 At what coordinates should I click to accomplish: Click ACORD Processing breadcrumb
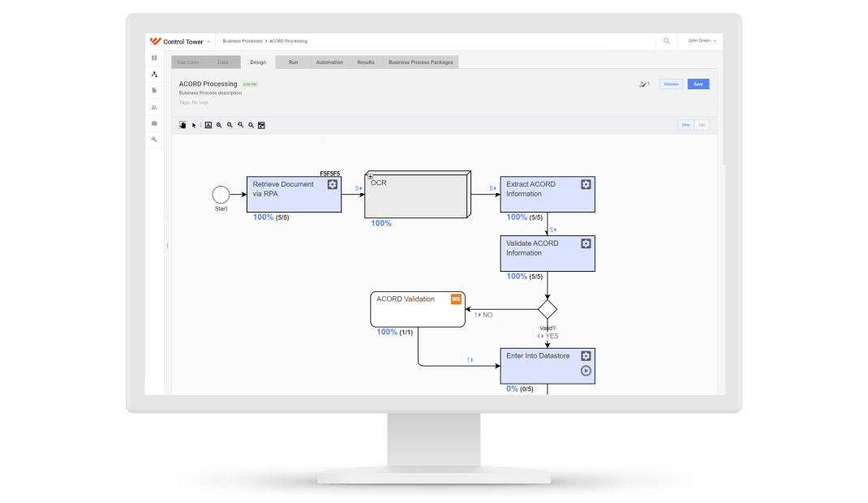[x=289, y=41]
